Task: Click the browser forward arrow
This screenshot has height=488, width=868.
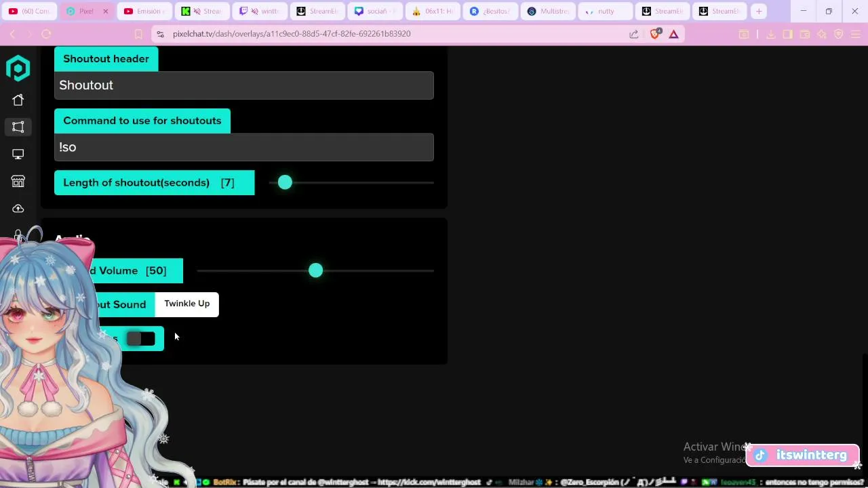Action: coord(29,34)
